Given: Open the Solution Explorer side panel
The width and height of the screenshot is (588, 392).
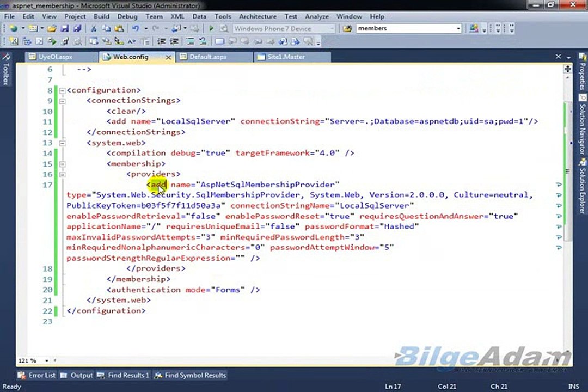Looking at the screenshot, I should coord(582,186).
